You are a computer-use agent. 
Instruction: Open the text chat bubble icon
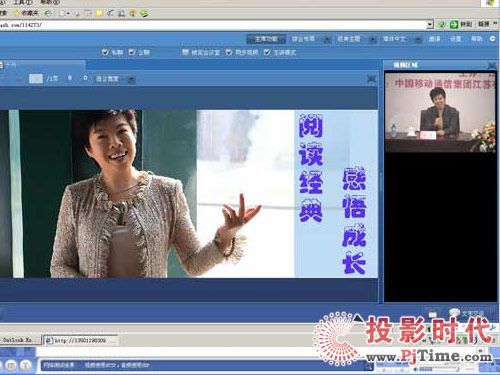(454, 313)
